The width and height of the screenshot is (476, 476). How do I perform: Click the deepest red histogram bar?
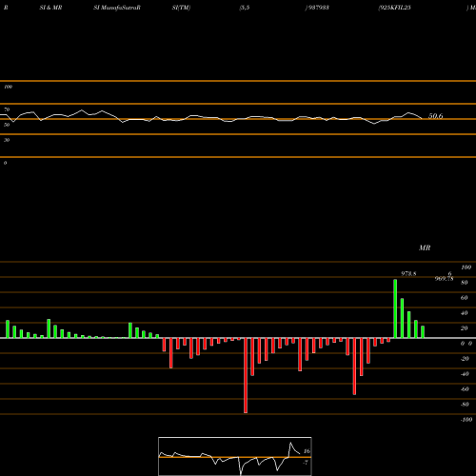pyautogui.click(x=246, y=375)
